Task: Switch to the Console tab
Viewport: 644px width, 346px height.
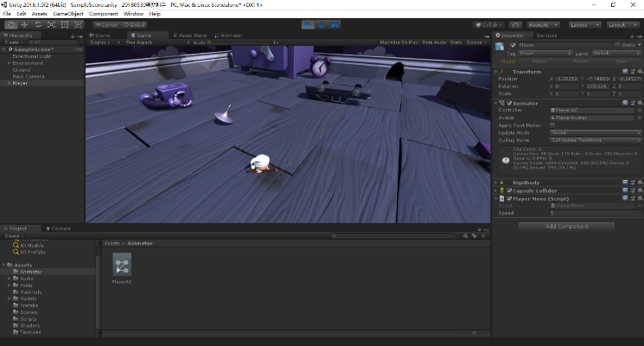Action: click(x=61, y=228)
